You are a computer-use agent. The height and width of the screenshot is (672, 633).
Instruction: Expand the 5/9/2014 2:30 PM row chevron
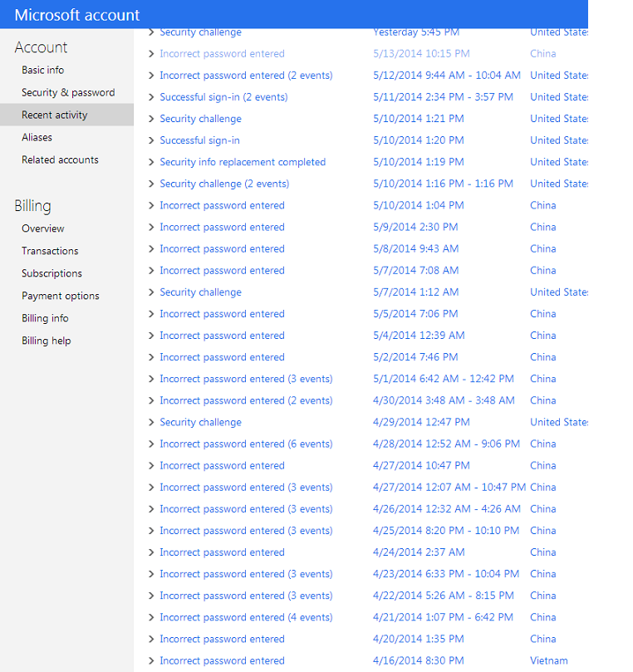click(x=151, y=227)
